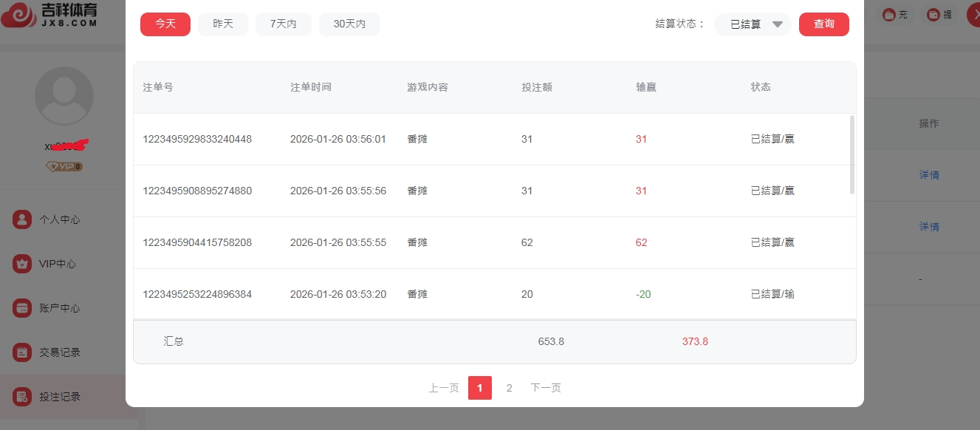Open the VIP中心 crown icon
Screen dimensions: 980x430
coord(22,264)
